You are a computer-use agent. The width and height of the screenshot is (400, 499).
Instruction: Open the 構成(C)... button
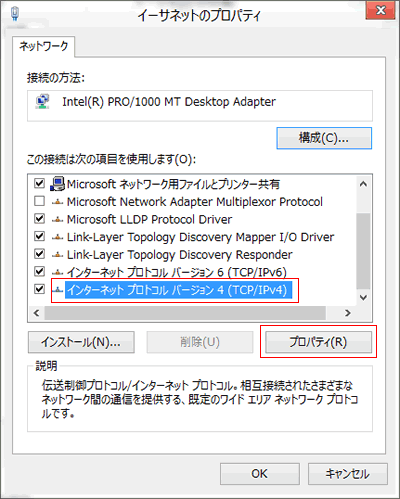(x=324, y=138)
